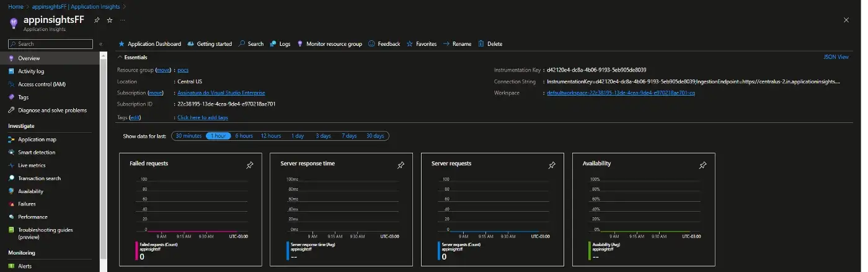This screenshot has height=272, width=868.
Task: Open the Server requests chart tile
Action: [x=492, y=210]
